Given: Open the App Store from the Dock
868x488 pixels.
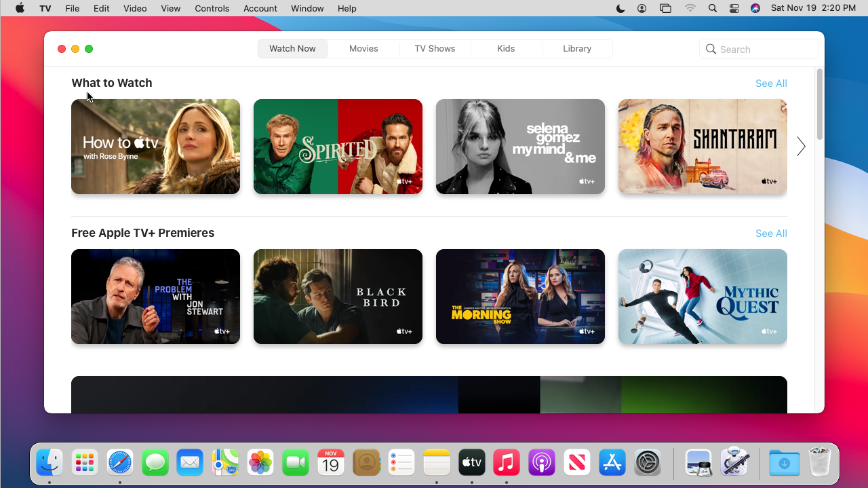Looking at the screenshot, I should click(x=612, y=463).
